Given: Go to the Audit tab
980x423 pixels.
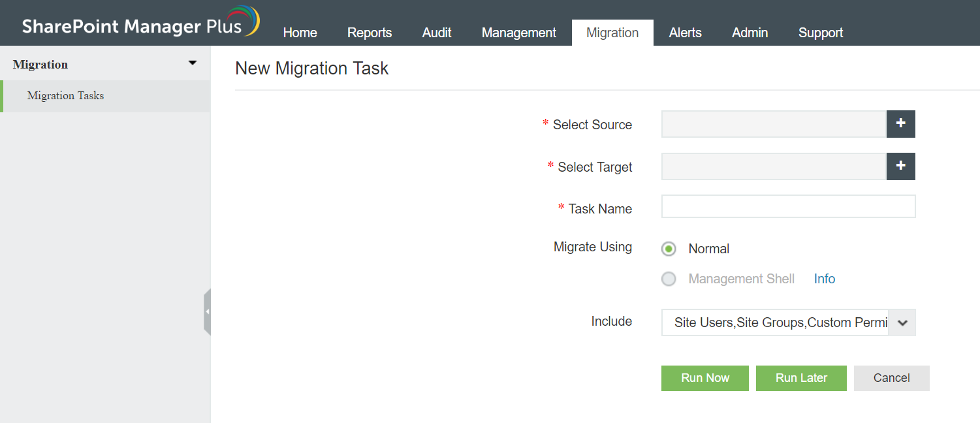Looking at the screenshot, I should pyautogui.click(x=437, y=33).
